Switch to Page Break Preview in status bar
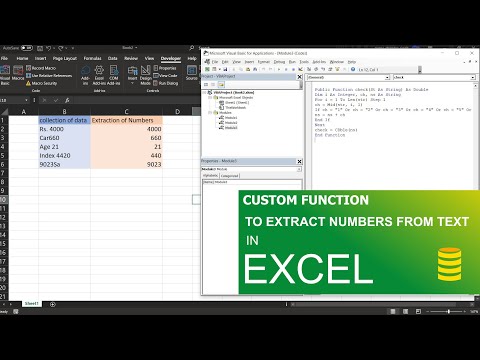 [x=418, y=311]
